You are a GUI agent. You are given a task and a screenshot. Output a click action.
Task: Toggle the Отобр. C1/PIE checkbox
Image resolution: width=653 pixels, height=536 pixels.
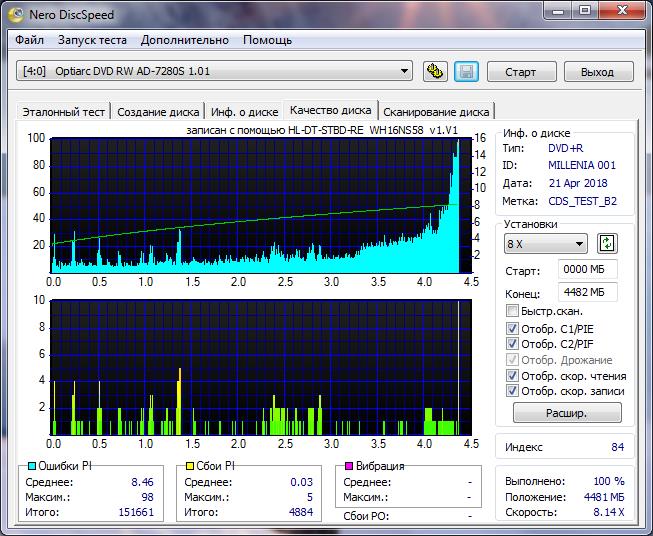point(513,328)
